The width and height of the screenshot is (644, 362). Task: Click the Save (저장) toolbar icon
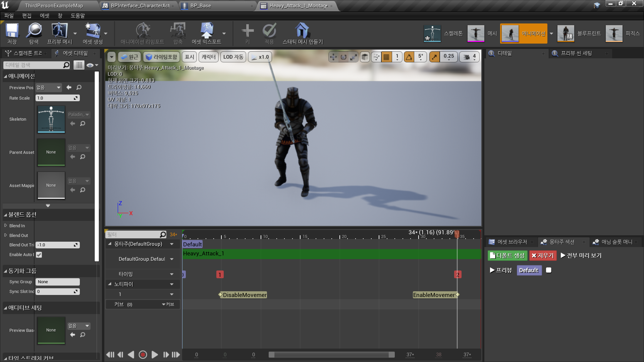[12, 31]
